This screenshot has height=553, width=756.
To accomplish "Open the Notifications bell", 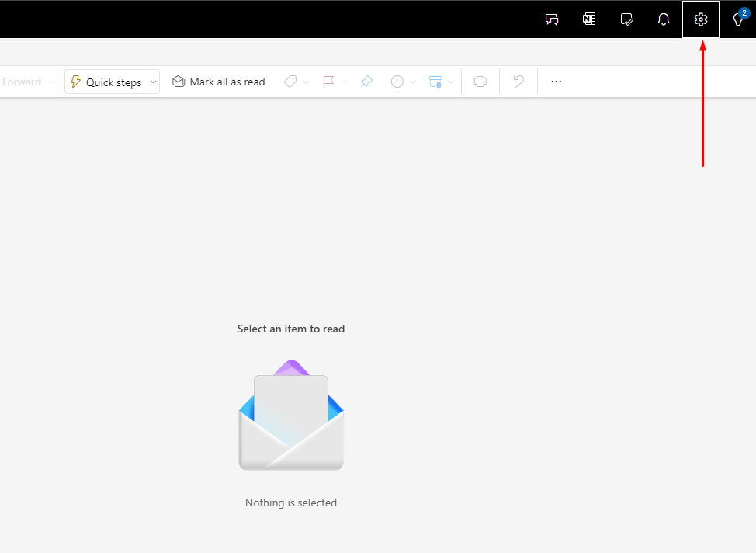I will click(x=664, y=19).
